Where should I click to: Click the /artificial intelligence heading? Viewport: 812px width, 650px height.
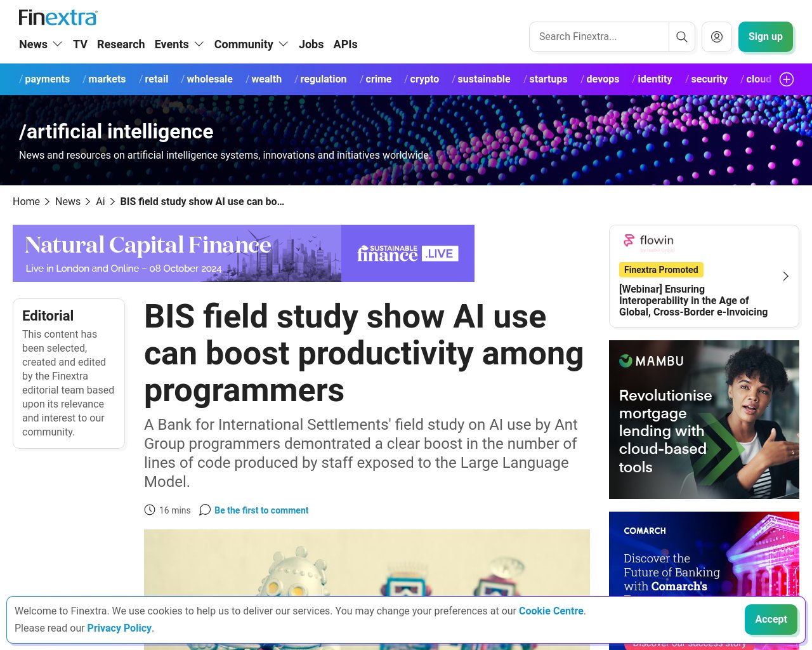click(116, 131)
